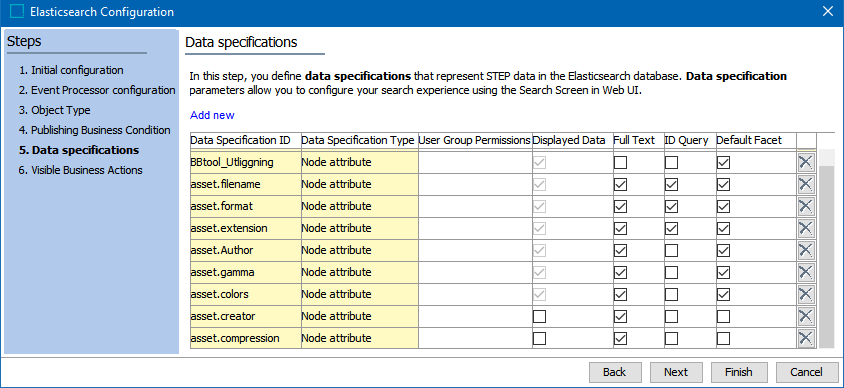Image resolution: width=844 pixels, height=388 pixels.
Task: Open the Visible Business Actions step
Action: (x=81, y=170)
